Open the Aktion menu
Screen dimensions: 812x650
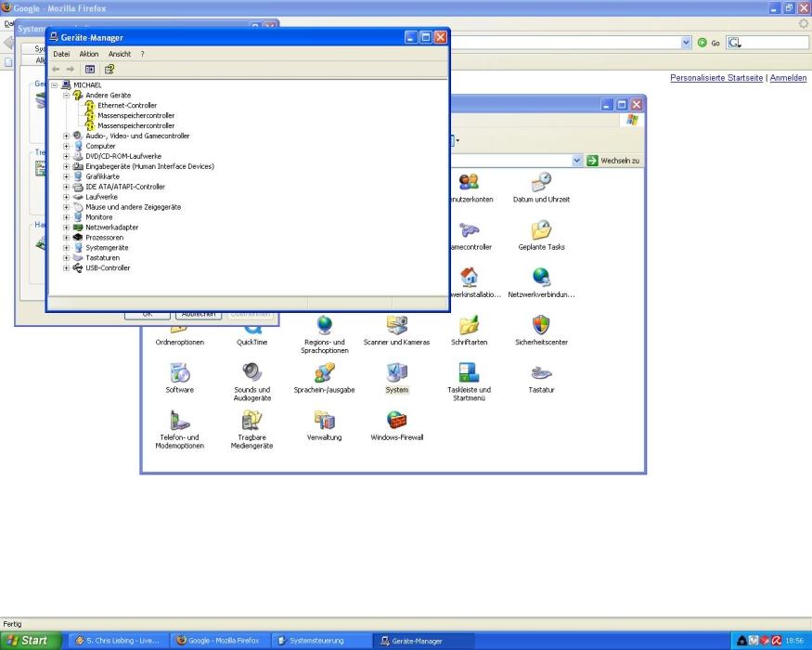[88, 54]
